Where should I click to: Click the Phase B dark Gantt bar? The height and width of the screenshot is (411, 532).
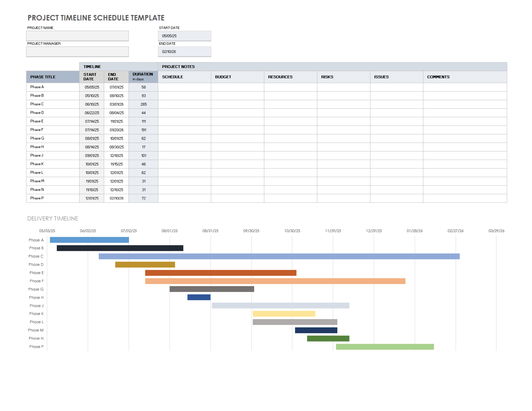tap(120, 248)
